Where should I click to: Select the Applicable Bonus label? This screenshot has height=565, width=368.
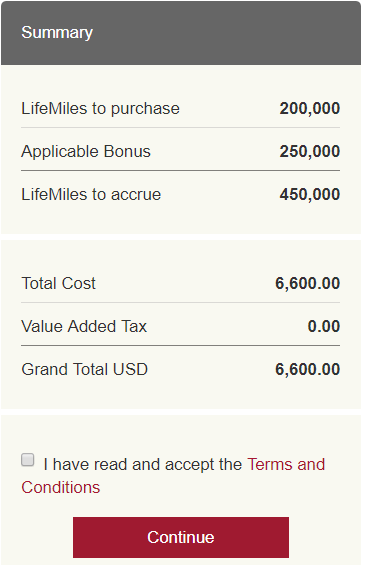(86, 151)
